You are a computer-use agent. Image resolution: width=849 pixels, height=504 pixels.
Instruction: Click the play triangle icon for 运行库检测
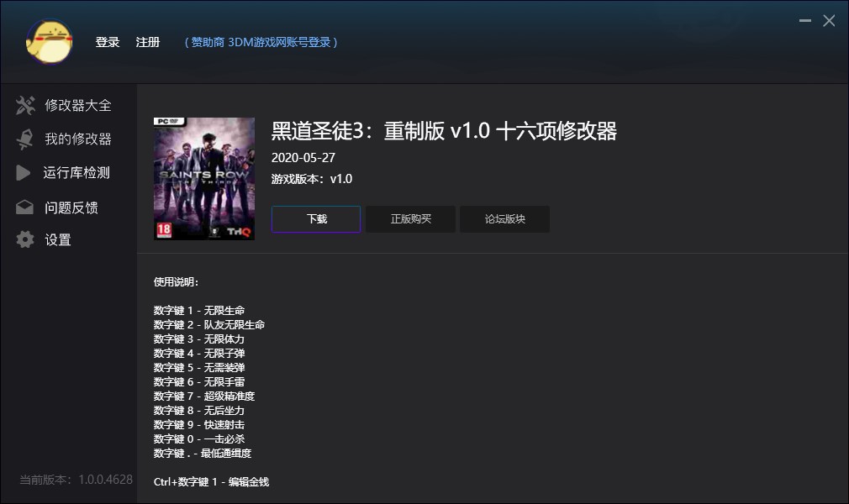point(24,173)
